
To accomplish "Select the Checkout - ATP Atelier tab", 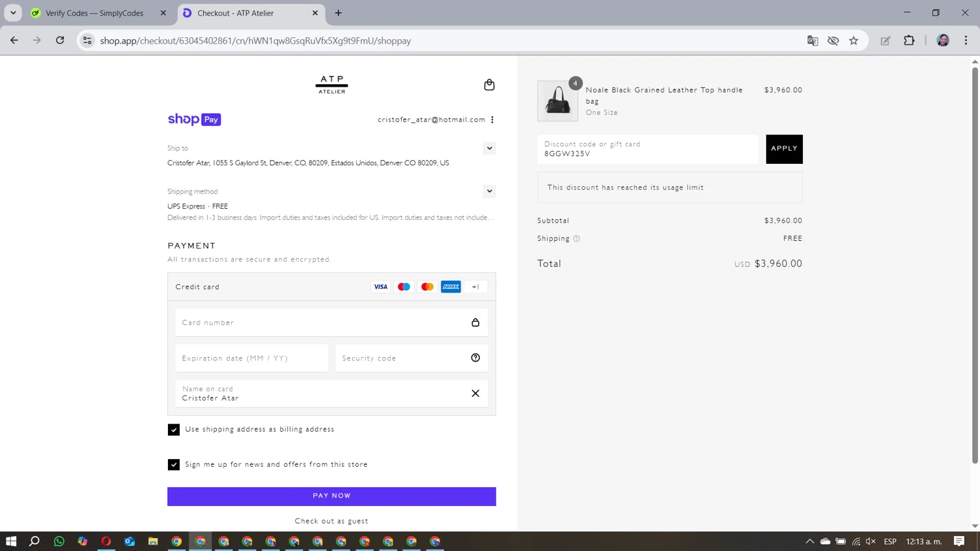I will pyautogui.click(x=250, y=13).
